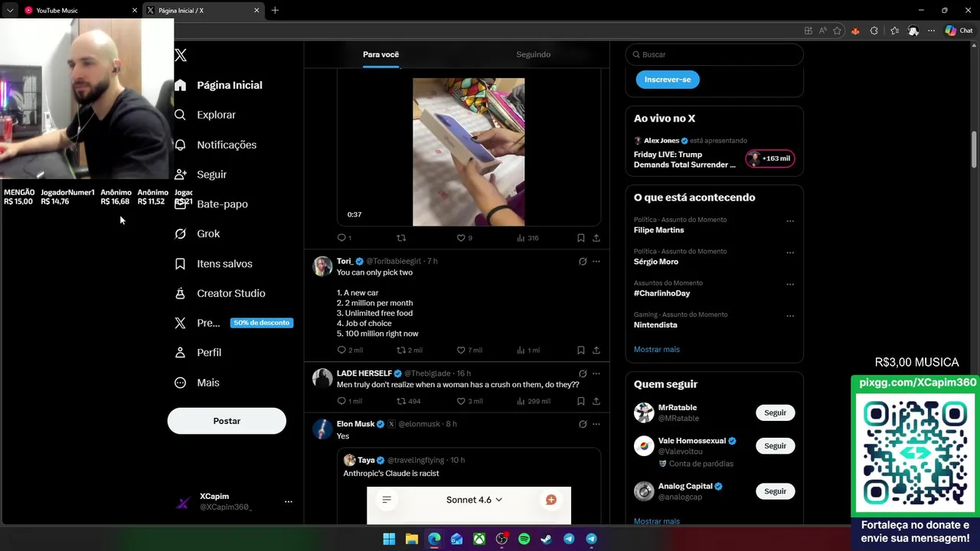Screen dimensions: 980x551
Task: Switch to the Para você tab
Action: coord(381,54)
